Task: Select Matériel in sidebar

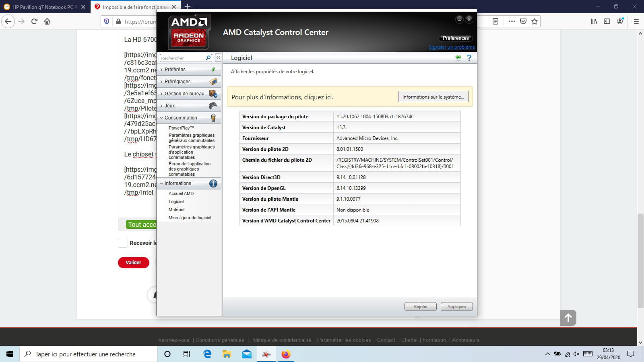Action: coord(176,210)
